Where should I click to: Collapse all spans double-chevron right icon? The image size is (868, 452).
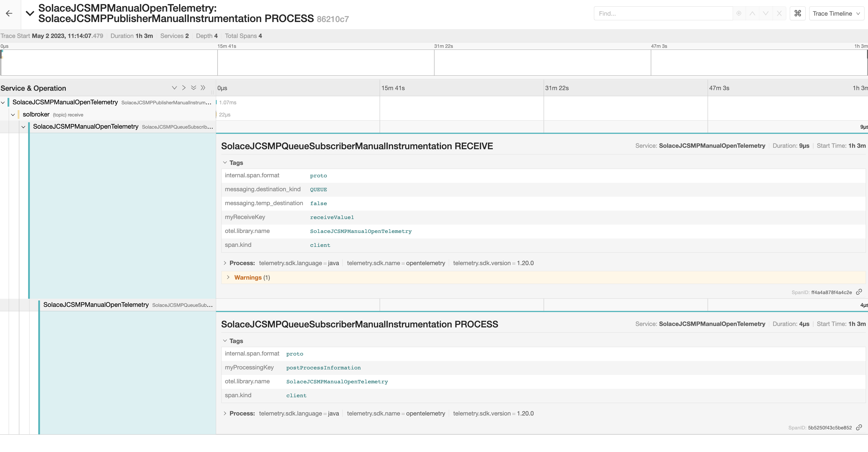203,88
